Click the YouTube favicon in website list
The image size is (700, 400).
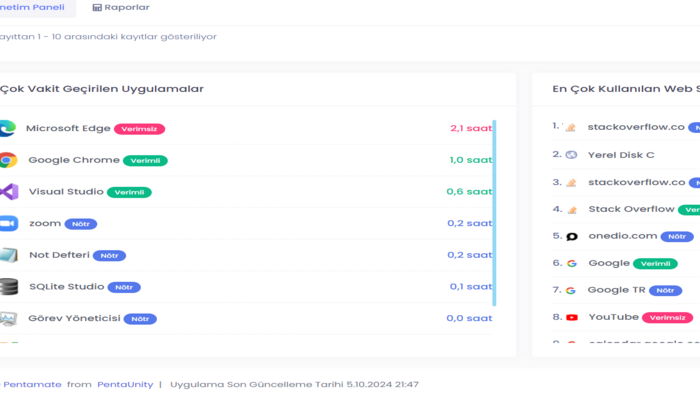[x=572, y=317]
